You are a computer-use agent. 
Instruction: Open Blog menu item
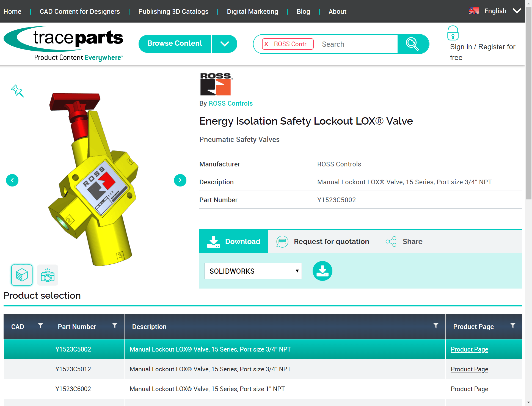pos(303,12)
